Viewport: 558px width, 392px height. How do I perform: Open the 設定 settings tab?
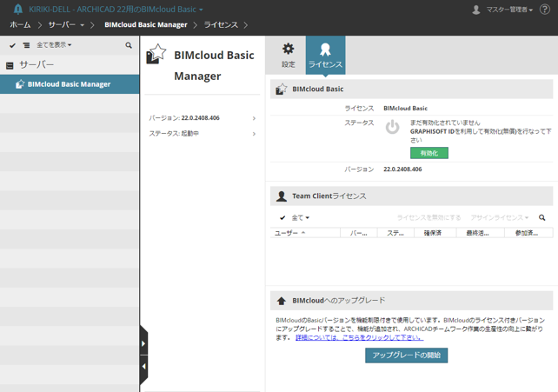tap(289, 55)
